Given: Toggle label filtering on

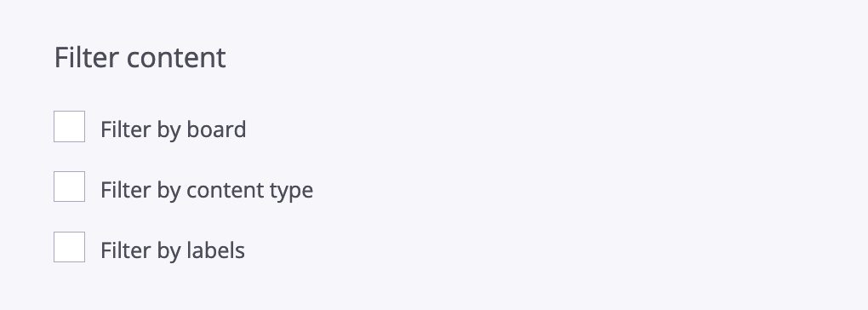Looking at the screenshot, I should 69,247.
